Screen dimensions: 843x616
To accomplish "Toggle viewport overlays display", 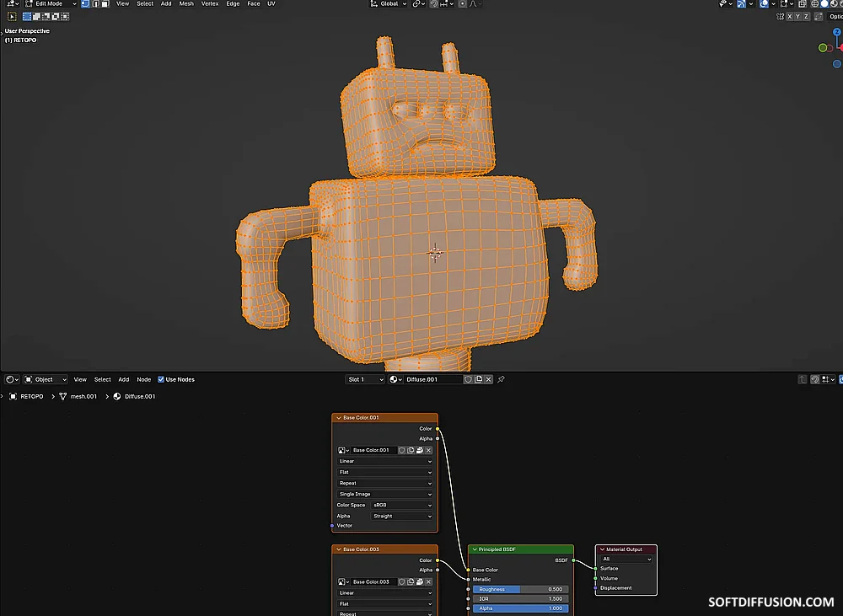I will coord(764,3).
